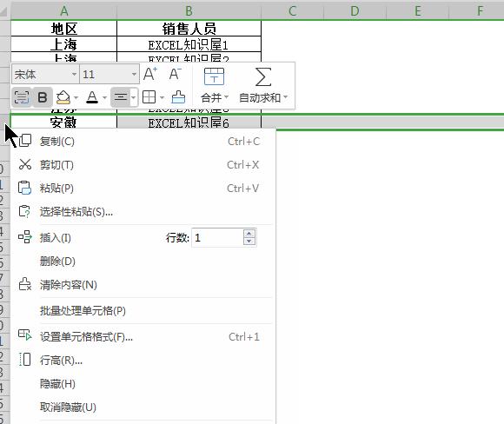Viewport: 504px width, 424px height.
Task: Click the 安徽 cell
Action: pos(64,123)
